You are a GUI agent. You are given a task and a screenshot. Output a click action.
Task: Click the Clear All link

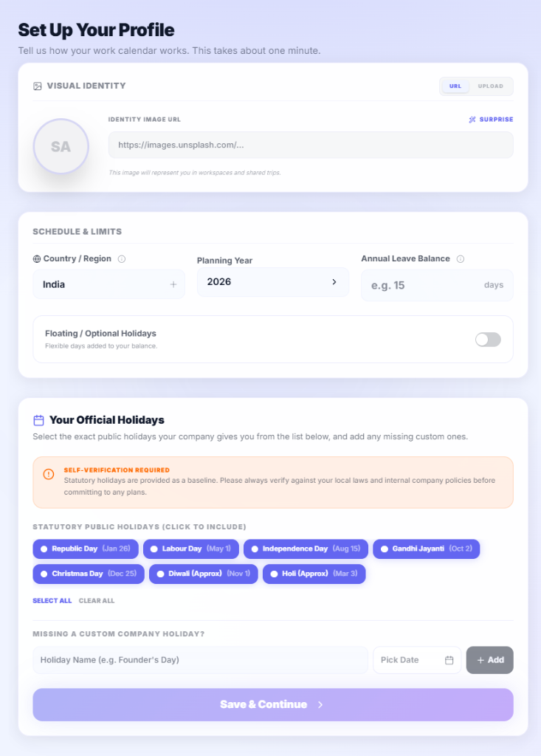(x=97, y=601)
